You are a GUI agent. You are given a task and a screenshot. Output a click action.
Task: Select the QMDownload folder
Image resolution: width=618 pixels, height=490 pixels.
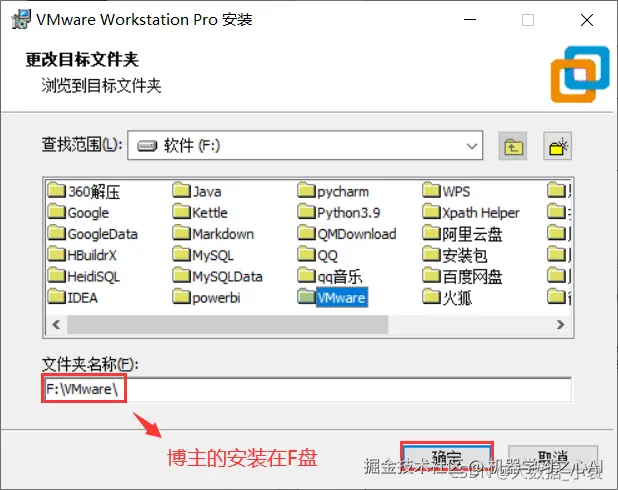tap(347, 234)
